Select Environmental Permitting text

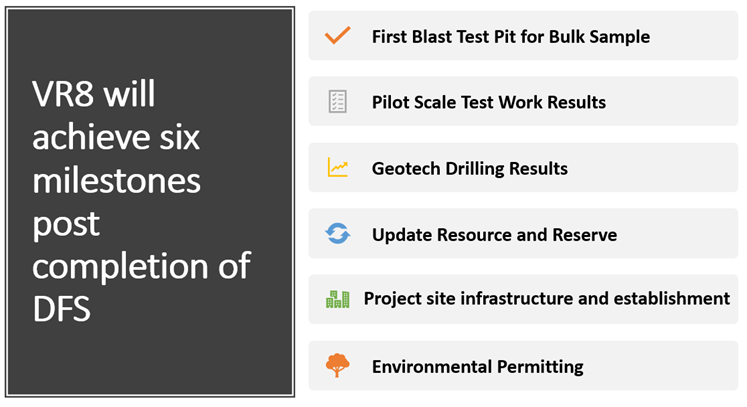tap(477, 366)
